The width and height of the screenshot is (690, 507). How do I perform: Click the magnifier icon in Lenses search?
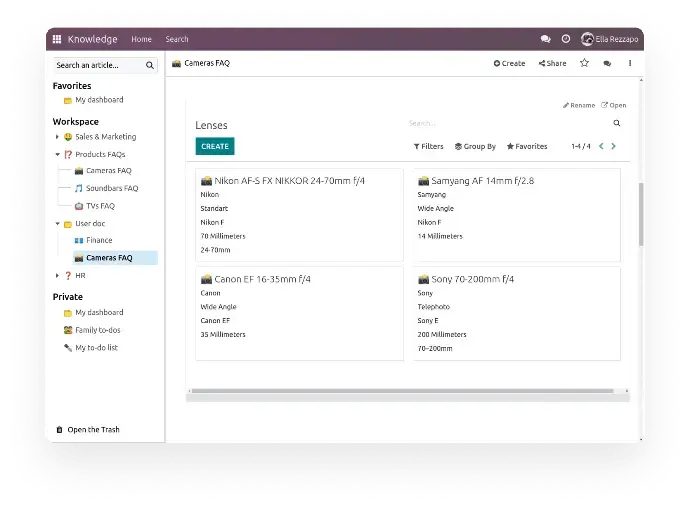tap(616, 123)
